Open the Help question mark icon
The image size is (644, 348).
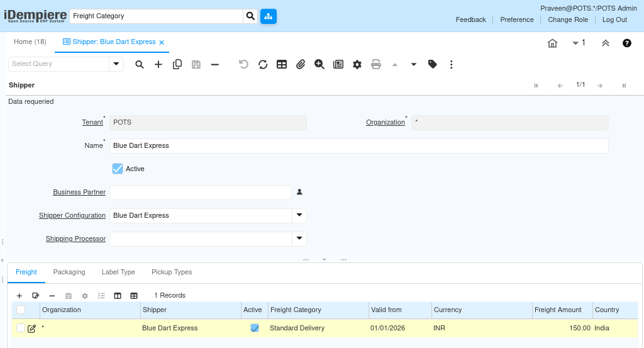pos(627,43)
